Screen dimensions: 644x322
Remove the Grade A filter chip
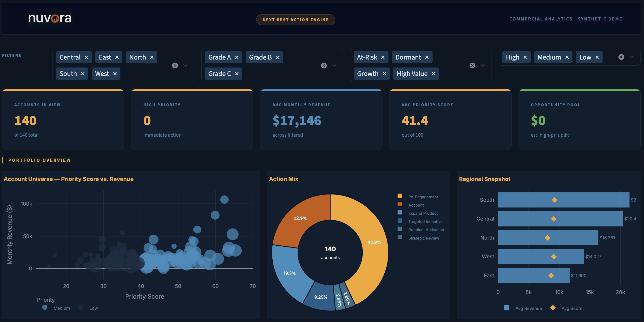(x=237, y=57)
